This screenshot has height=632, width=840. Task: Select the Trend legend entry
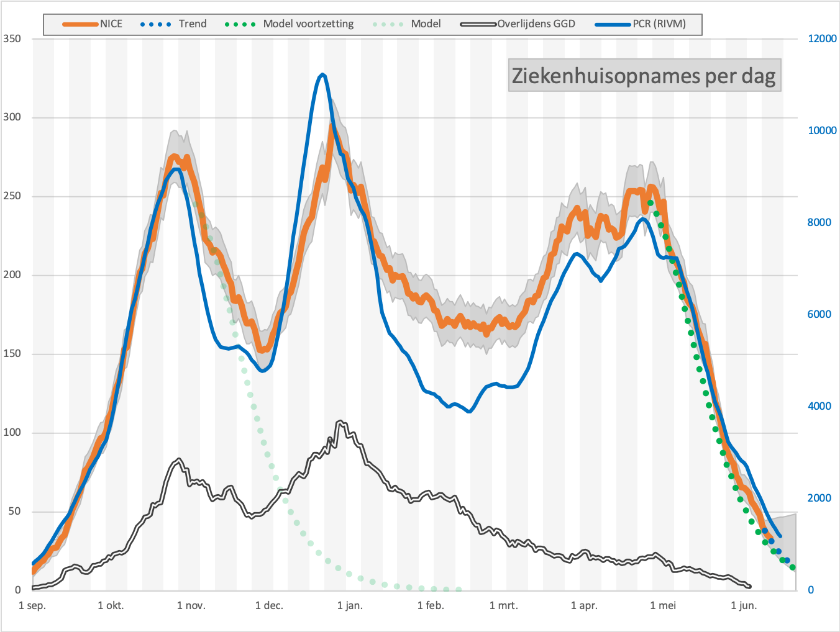coord(173,24)
